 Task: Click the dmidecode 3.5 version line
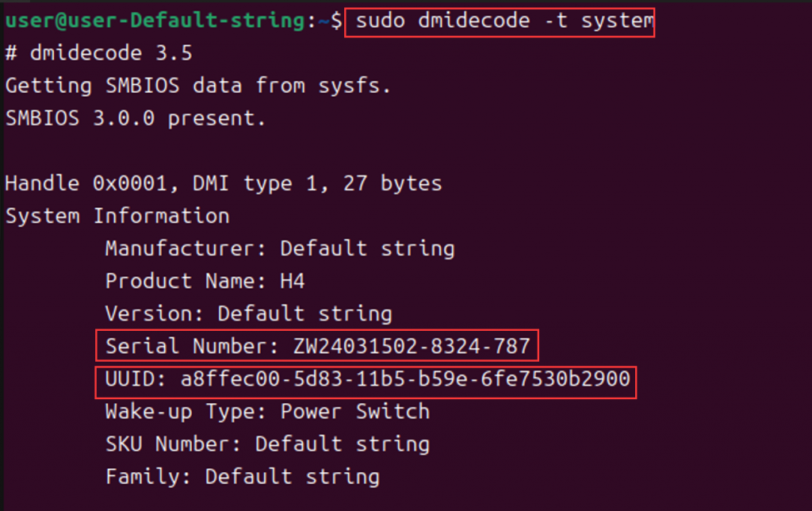pyautogui.click(x=99, y=53)
